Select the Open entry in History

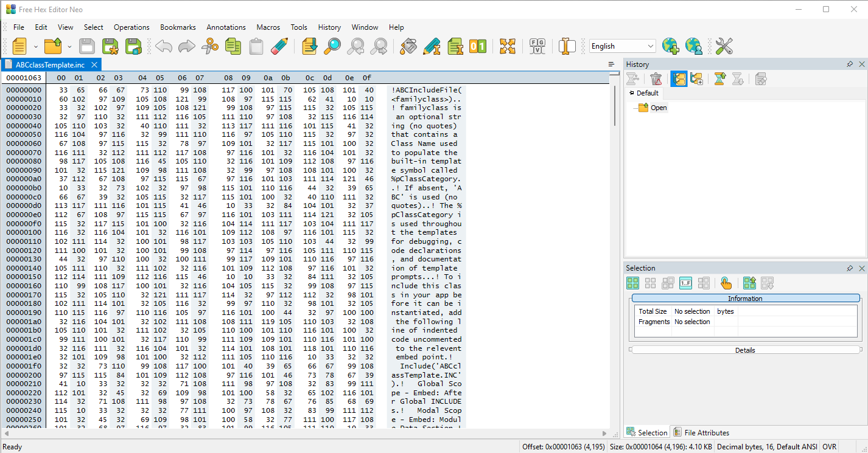pyautogui.click(x=659, y=108)
